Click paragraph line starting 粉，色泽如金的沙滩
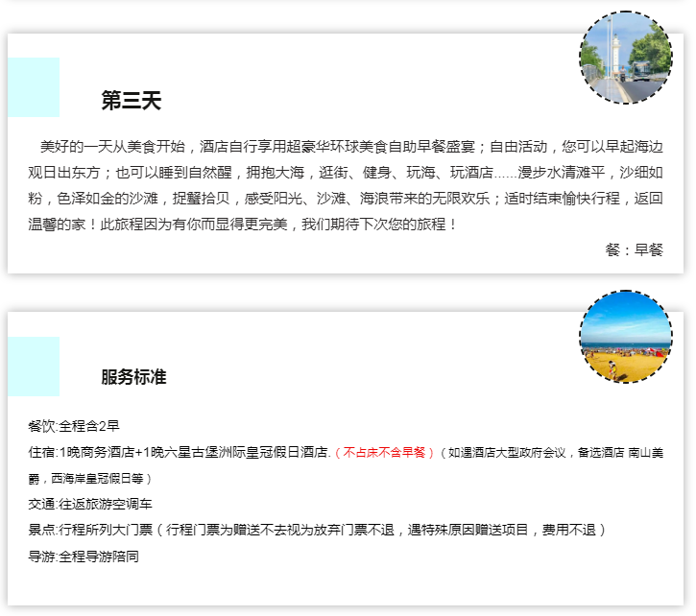This screenshot has width=696, height=616. [346, 199]
